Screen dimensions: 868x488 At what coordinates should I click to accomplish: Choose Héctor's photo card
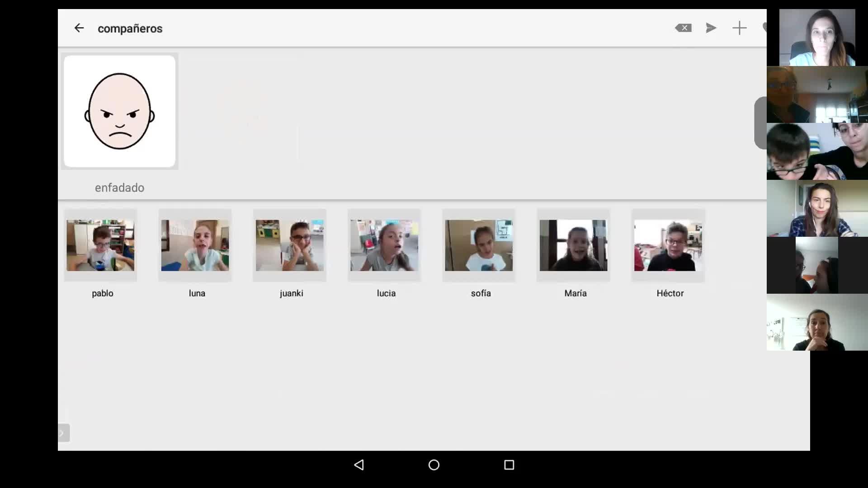(668, 245)
